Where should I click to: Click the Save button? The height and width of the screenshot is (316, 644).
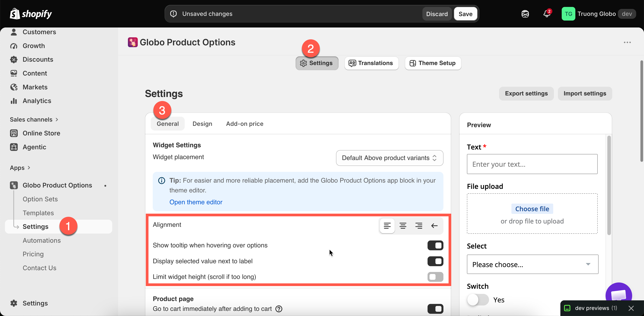coord(465,14)
